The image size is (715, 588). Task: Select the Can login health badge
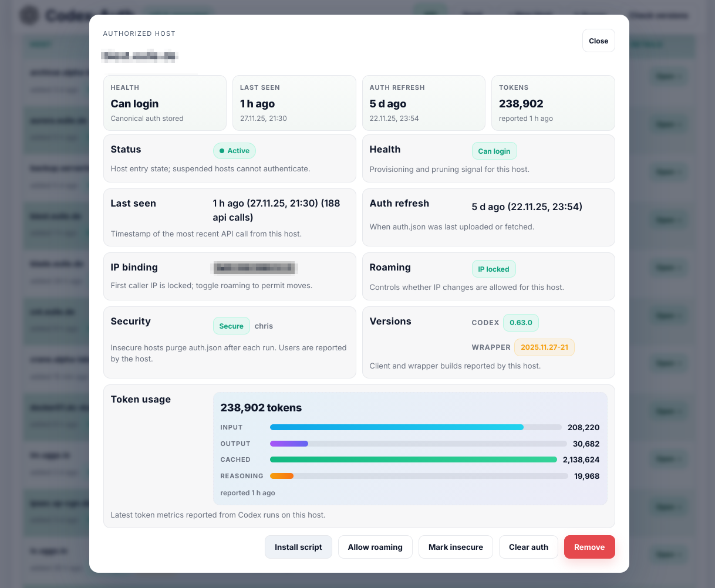click(x=494, y=151)
